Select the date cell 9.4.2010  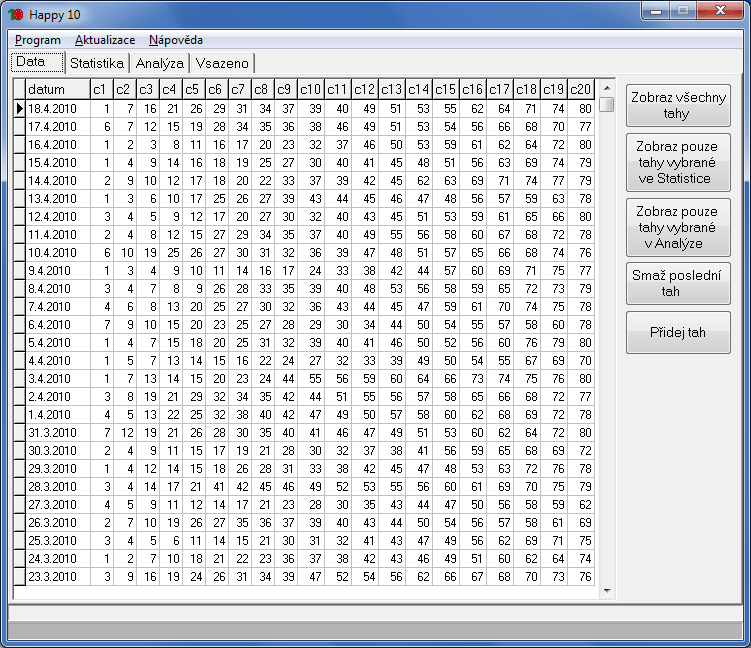point(58,271)
